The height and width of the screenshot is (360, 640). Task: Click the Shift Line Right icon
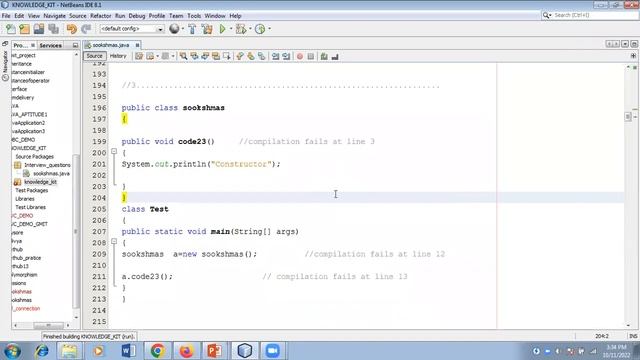[x=286, y=56]
